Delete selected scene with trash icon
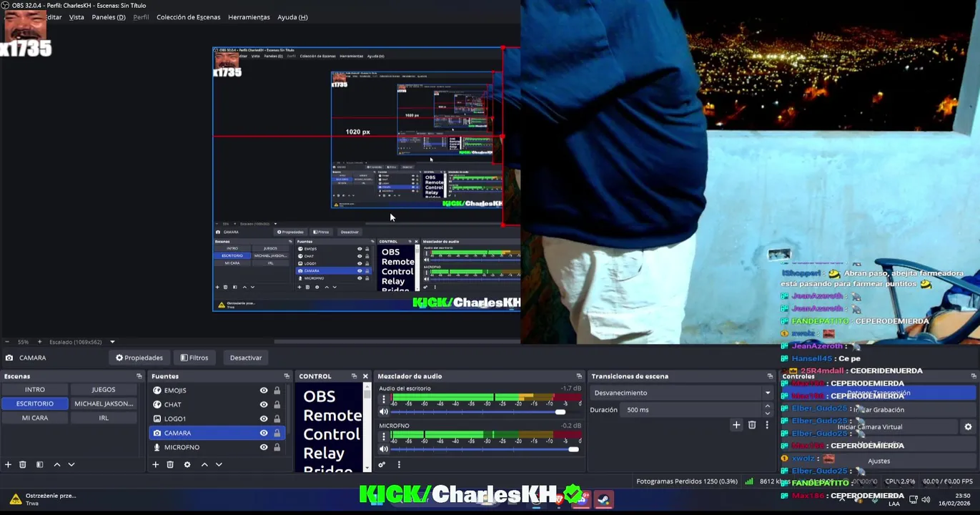 coord(23,465)
